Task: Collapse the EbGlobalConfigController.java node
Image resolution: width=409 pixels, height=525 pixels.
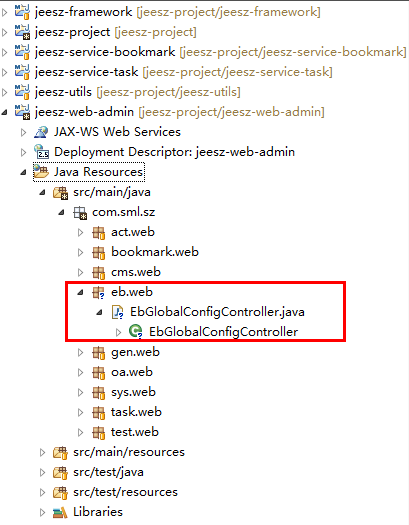Action: pos(99,313)
